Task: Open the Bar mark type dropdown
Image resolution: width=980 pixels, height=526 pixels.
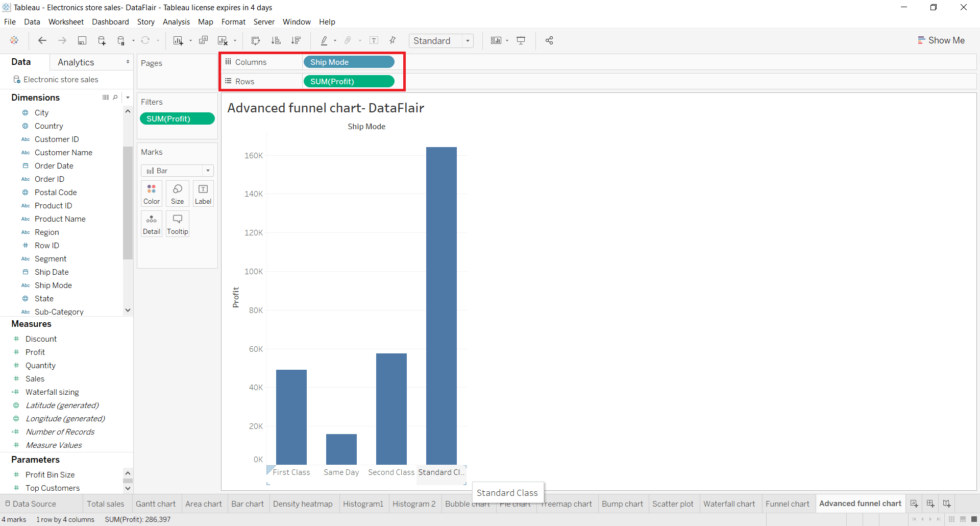Action: 208,170
